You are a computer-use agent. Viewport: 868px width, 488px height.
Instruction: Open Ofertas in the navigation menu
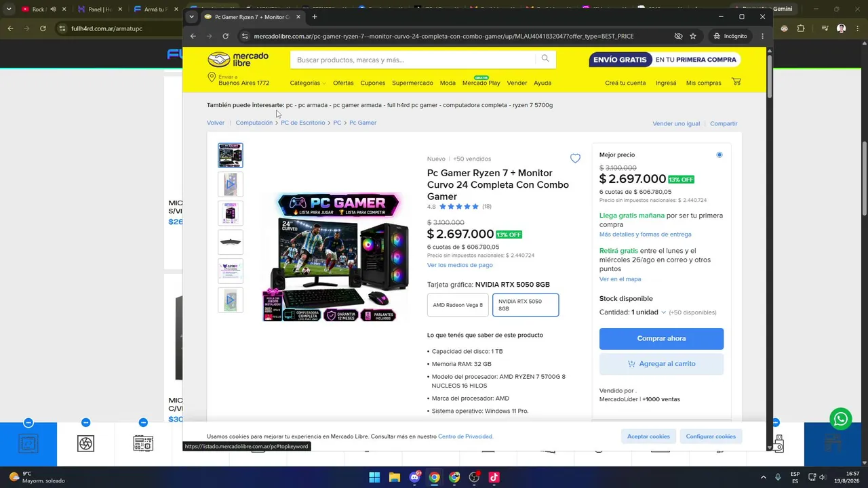tap(343, 83)
